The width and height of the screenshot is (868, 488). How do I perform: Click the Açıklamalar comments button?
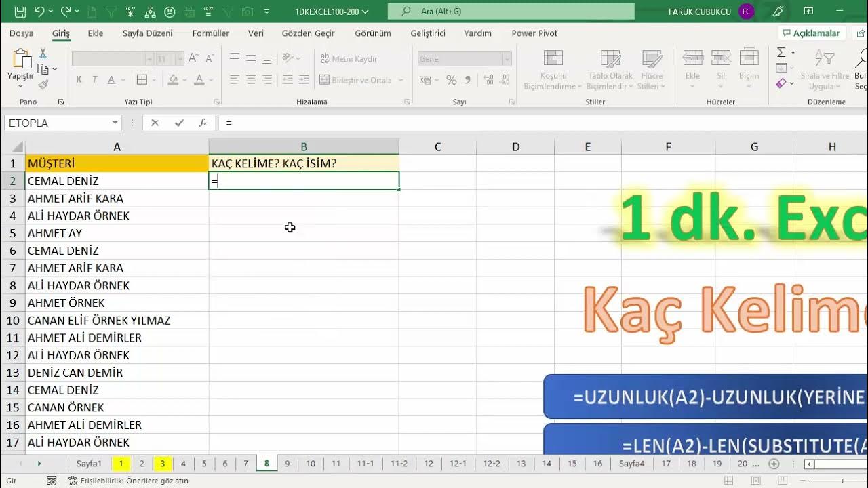click(x=811, y=33)
